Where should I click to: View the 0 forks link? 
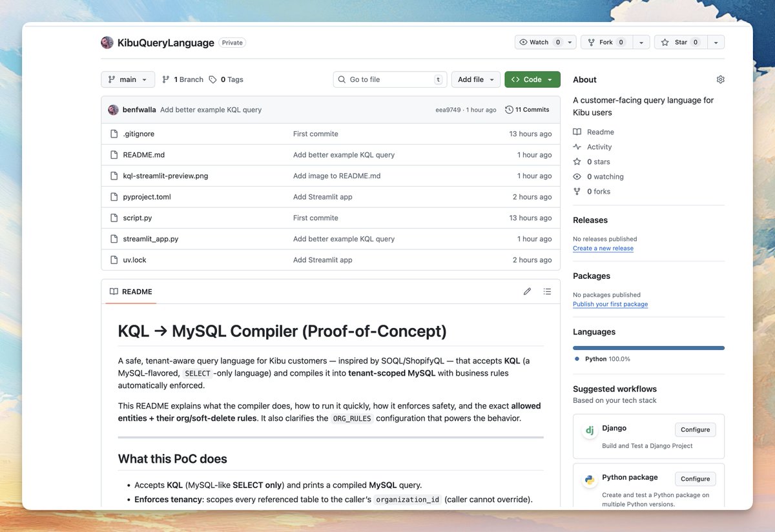point(592,191)
